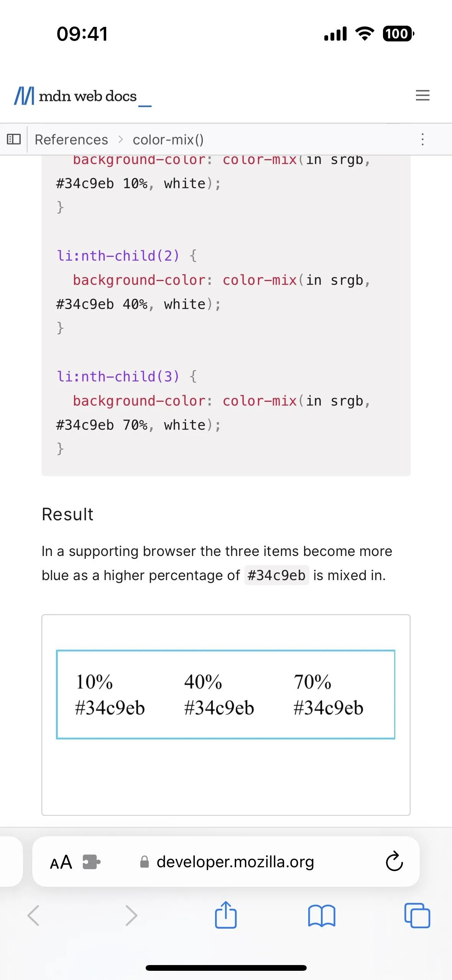Open the Safari bookmarks book icon
The width and height of the screenshot is (452, 980).
pos(322,916)
